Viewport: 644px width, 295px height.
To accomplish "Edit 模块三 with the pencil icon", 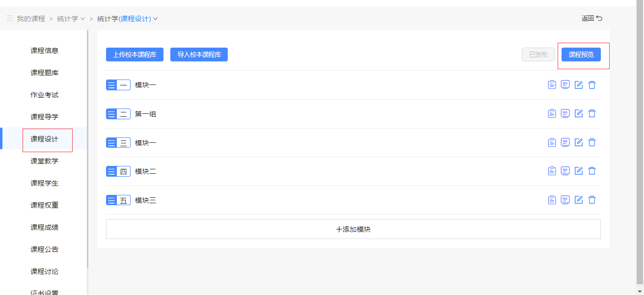I will 579,200.
